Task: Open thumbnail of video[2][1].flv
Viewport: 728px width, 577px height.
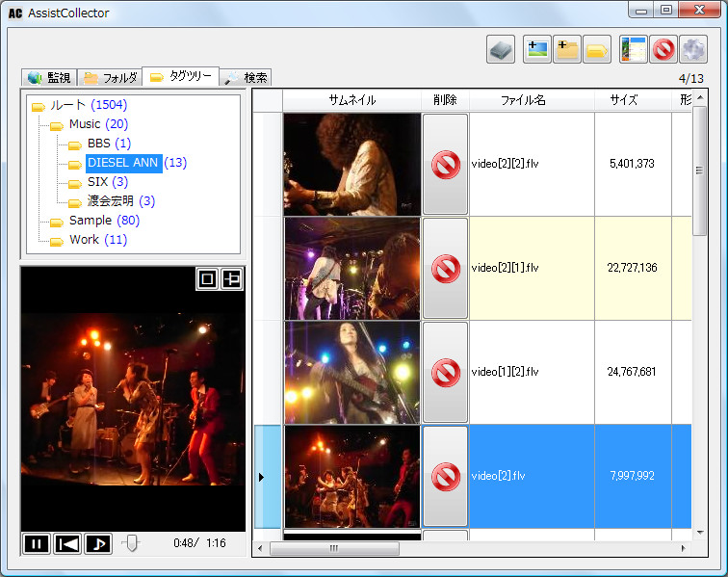Action: pyautogui.click(x=351, y=268)
